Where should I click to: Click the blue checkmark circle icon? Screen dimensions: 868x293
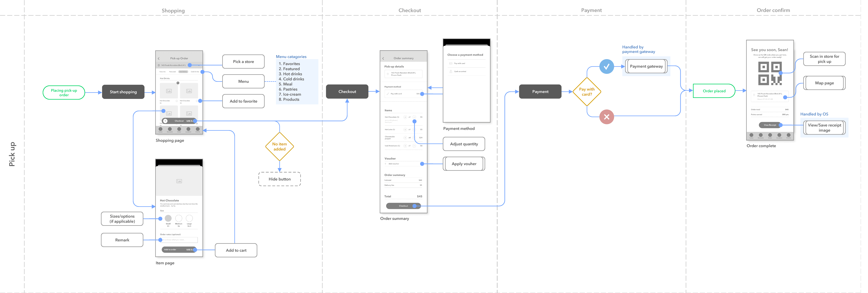(x=606, y=66)
